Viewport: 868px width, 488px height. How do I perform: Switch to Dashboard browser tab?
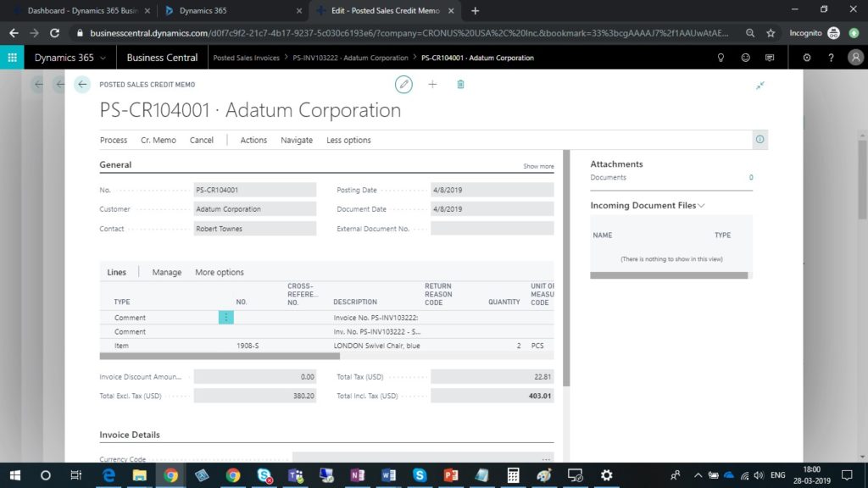coord(82,10)
